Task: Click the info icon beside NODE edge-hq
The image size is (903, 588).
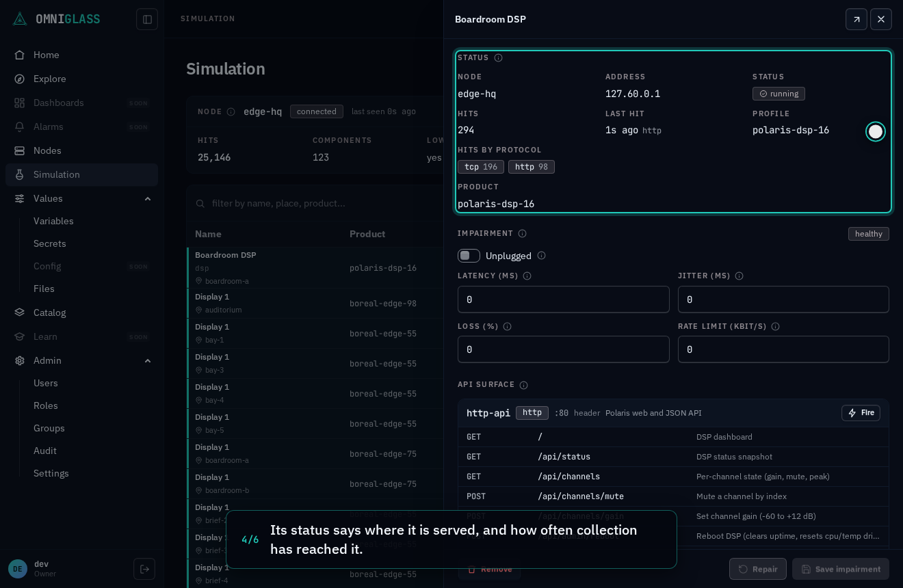Action: pyautogui.click(x=231, y=111)
